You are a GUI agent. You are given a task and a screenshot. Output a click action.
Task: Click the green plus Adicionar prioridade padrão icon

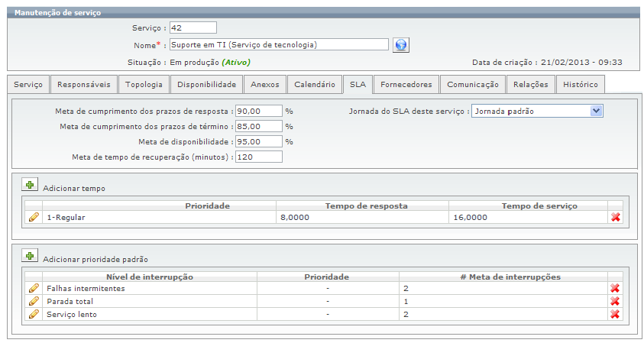(29, 256)
